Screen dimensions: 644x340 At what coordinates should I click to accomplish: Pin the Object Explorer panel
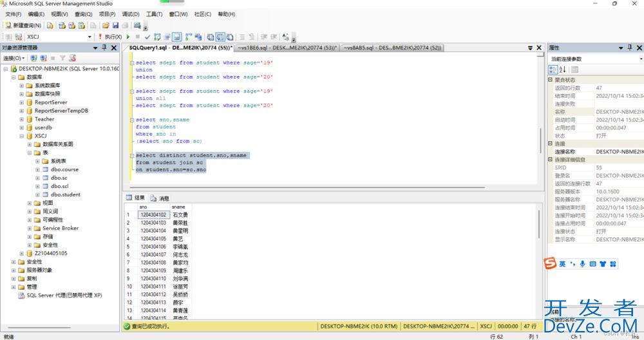104,48
